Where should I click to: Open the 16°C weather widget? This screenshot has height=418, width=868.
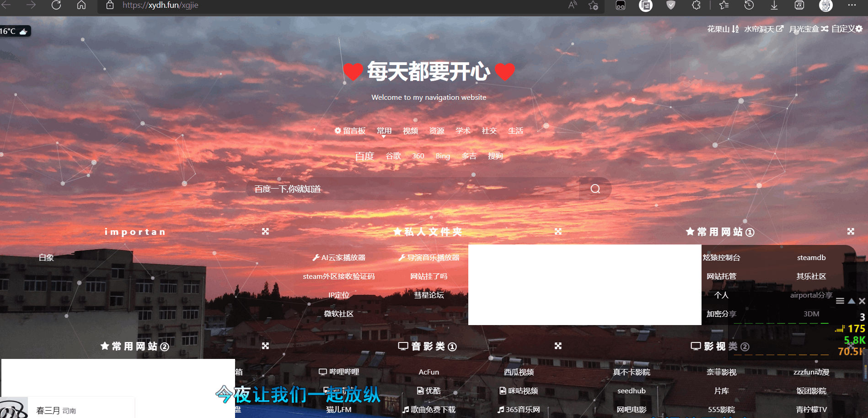15,31
